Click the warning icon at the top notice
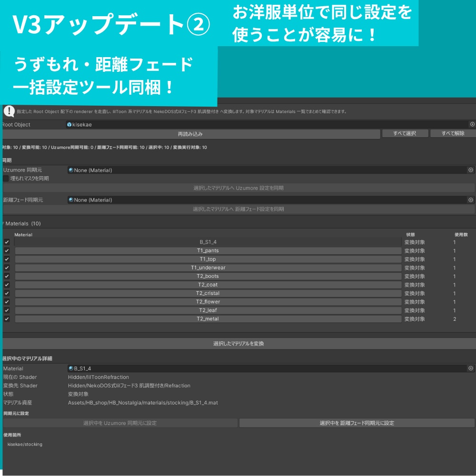The height and width of the screenshot is (476, 476). [10, 112]
